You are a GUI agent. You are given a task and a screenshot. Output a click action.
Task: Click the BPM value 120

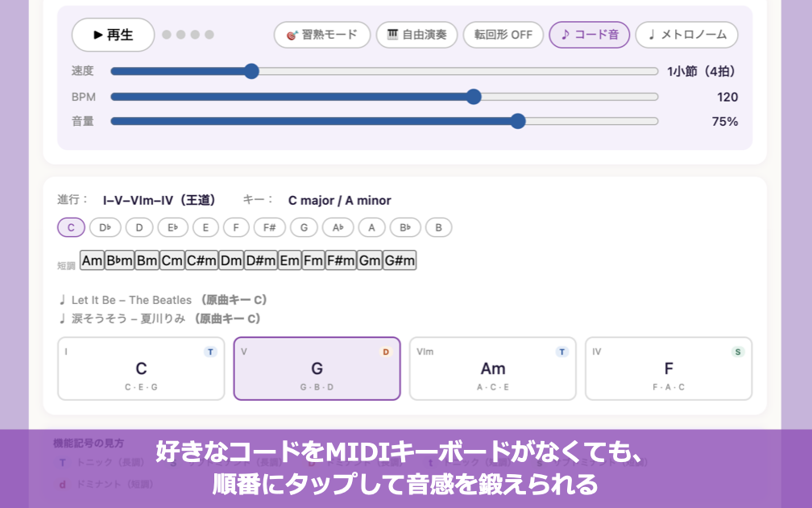(x=727, y=97)
